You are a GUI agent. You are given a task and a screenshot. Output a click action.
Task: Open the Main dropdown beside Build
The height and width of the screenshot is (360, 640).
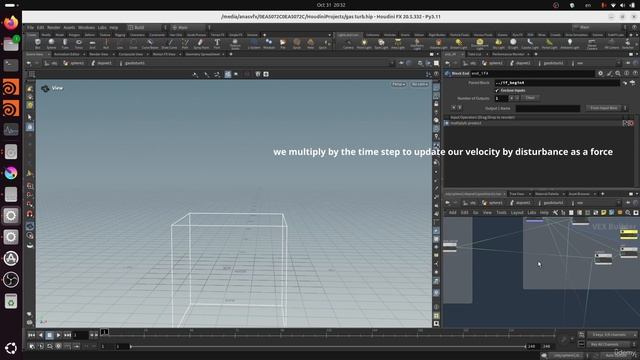click(189, 27)
